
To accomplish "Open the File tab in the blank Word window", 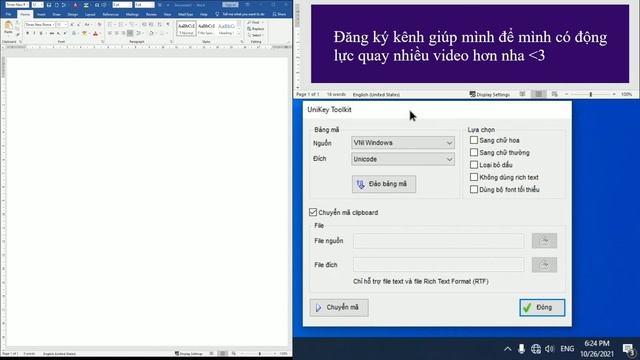I will (x=9, y=14).
